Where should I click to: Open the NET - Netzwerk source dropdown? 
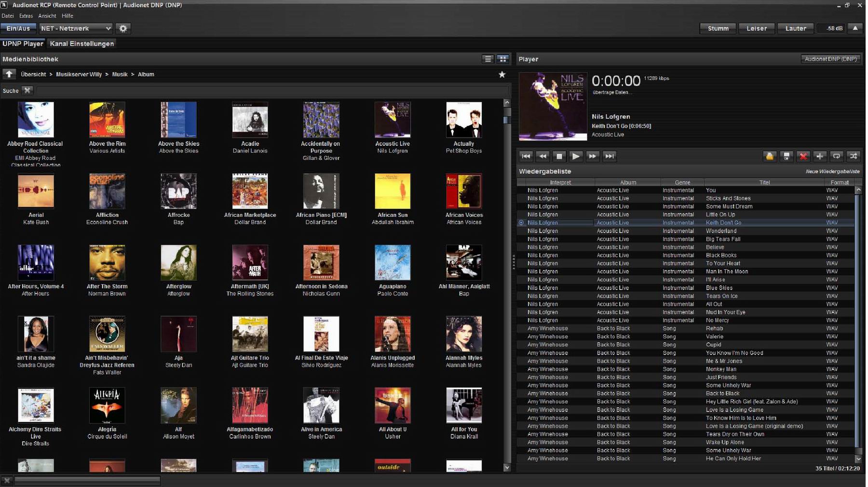pos(76,28)
